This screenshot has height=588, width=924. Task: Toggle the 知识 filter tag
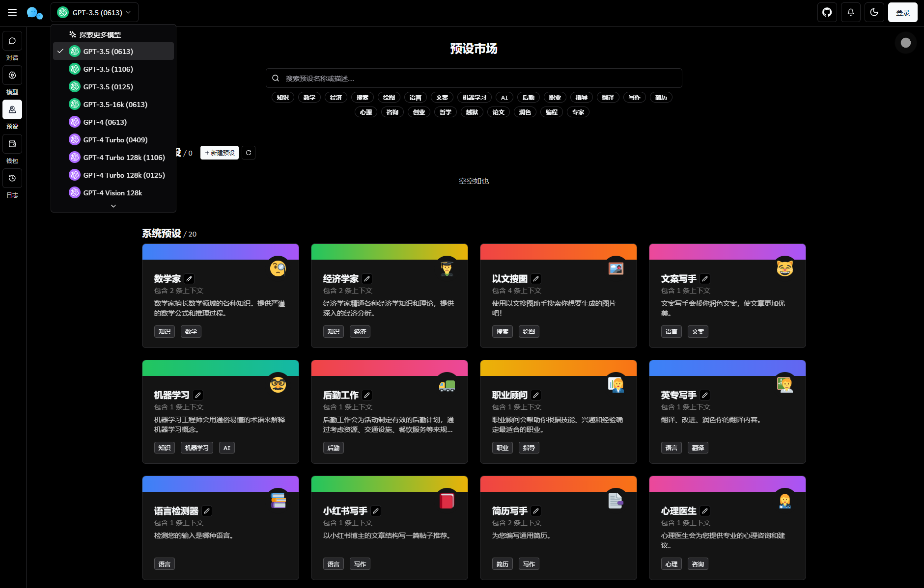[282, 97]
